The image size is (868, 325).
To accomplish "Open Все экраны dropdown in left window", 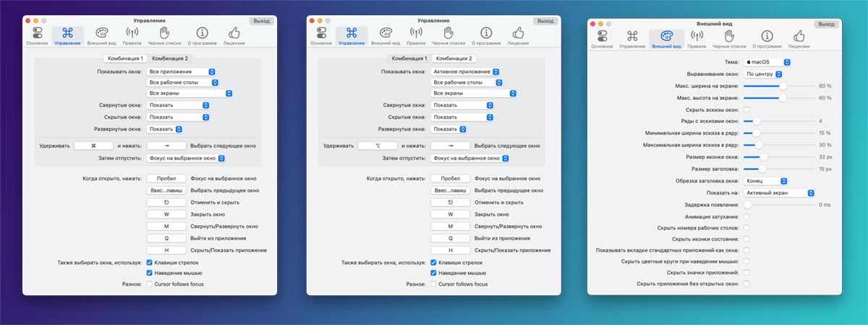I will pos(189,93).
